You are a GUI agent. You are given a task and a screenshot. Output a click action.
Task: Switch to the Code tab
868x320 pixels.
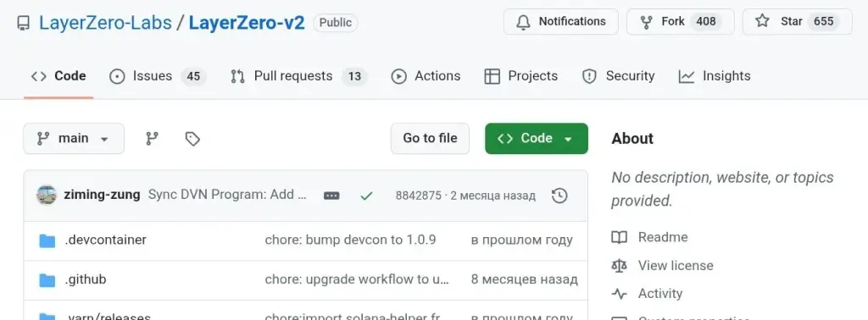(x=58, y=76)
